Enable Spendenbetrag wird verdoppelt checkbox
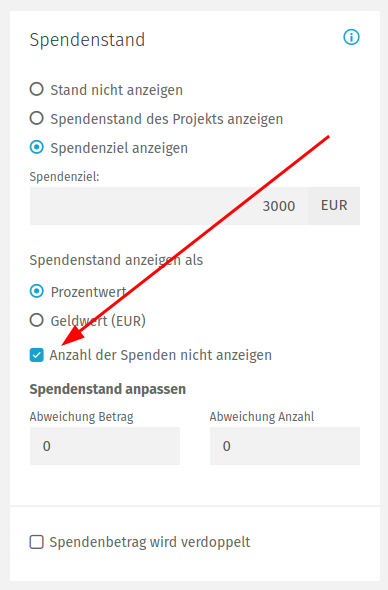This screenshot has height=590, width=388. (37, 542)
